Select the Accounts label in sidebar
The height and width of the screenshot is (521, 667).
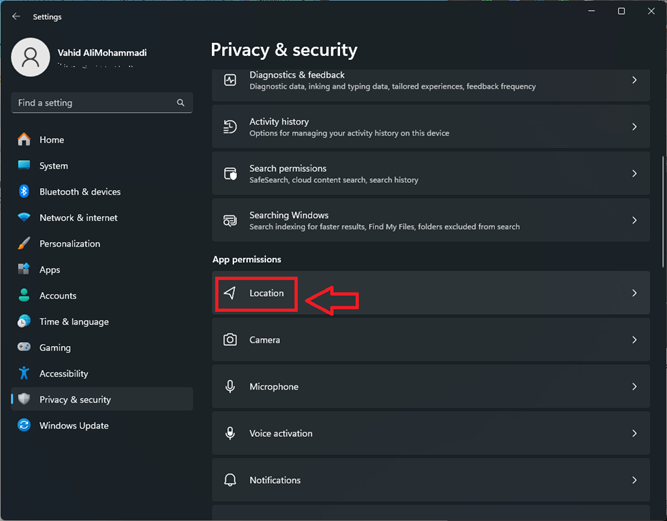click(x=58, y=296)
